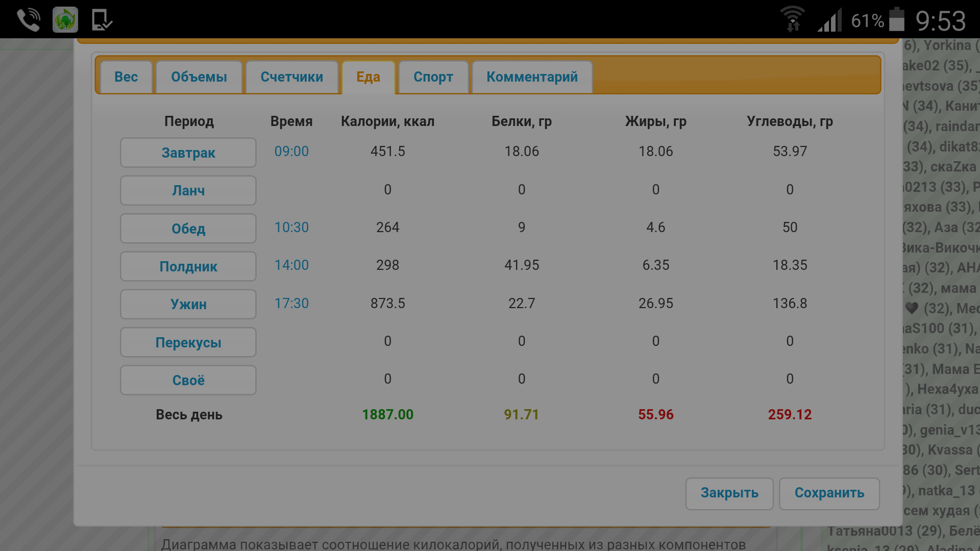980x551 pixels.
Task: Click Закрыть to dismiss the dialog
Action: point(729,493)
